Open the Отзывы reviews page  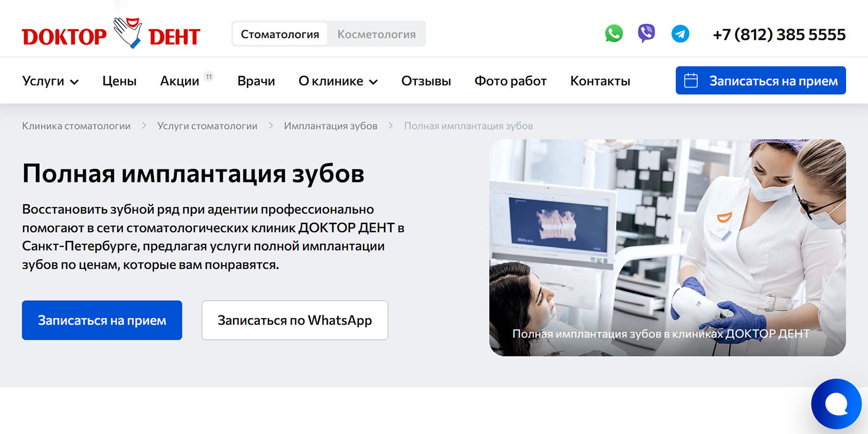point(426,81)
